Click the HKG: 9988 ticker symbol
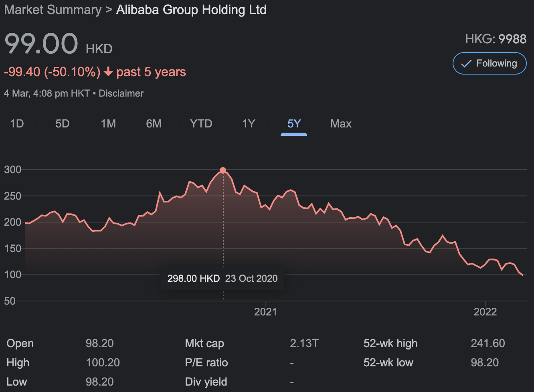 coord(496,39)
